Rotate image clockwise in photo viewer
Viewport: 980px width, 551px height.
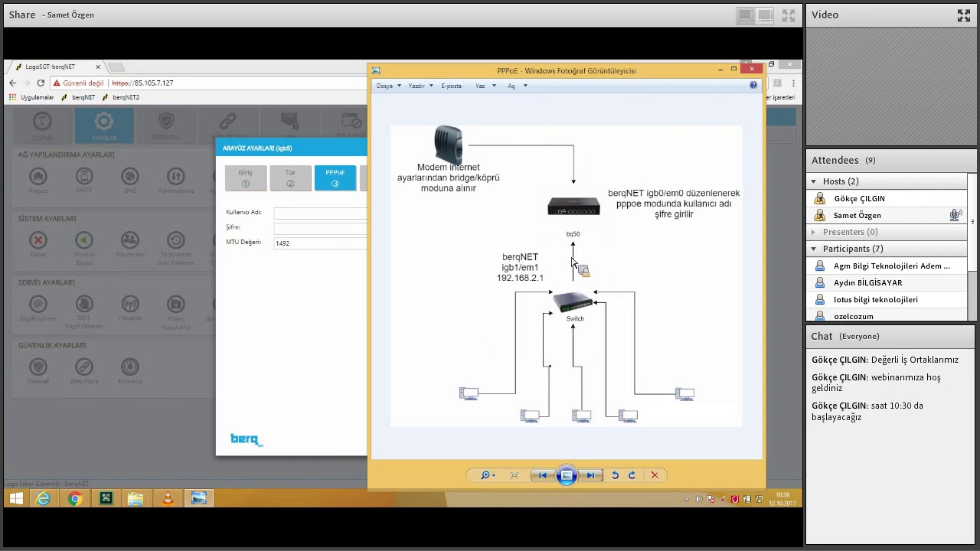632,475
